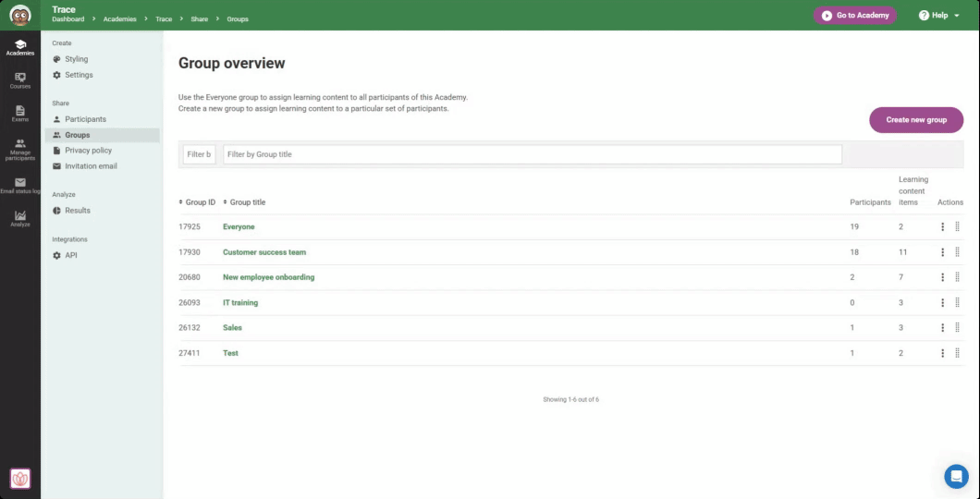Click the lotus avatar icon at bottom left

pos(20,478)
